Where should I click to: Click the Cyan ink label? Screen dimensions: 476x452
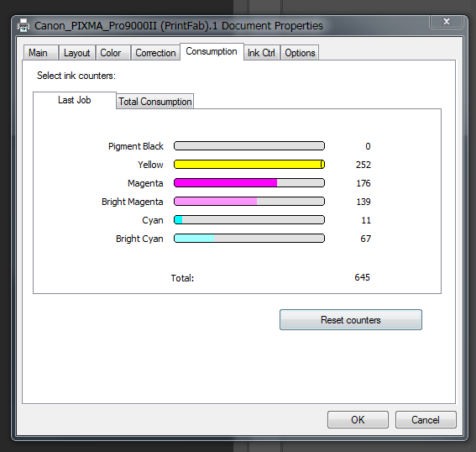(x=153, y=220)
